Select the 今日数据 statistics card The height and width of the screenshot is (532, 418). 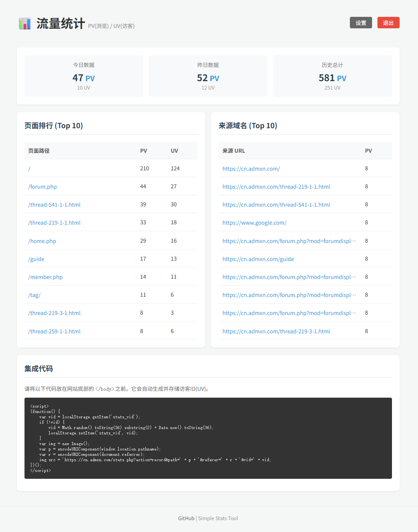tap(83, 76)
